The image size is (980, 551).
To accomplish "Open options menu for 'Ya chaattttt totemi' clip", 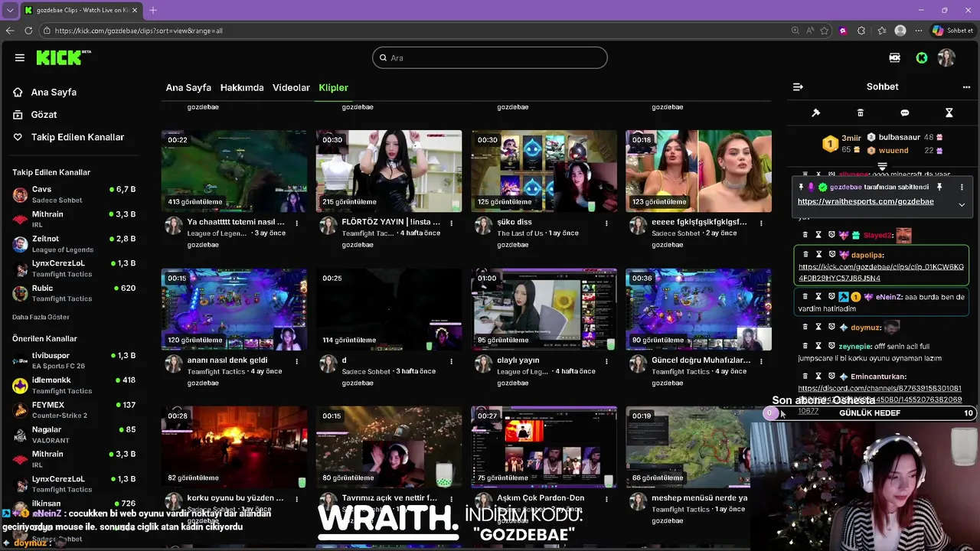I will pyautogui.click(x=297, y=223).
